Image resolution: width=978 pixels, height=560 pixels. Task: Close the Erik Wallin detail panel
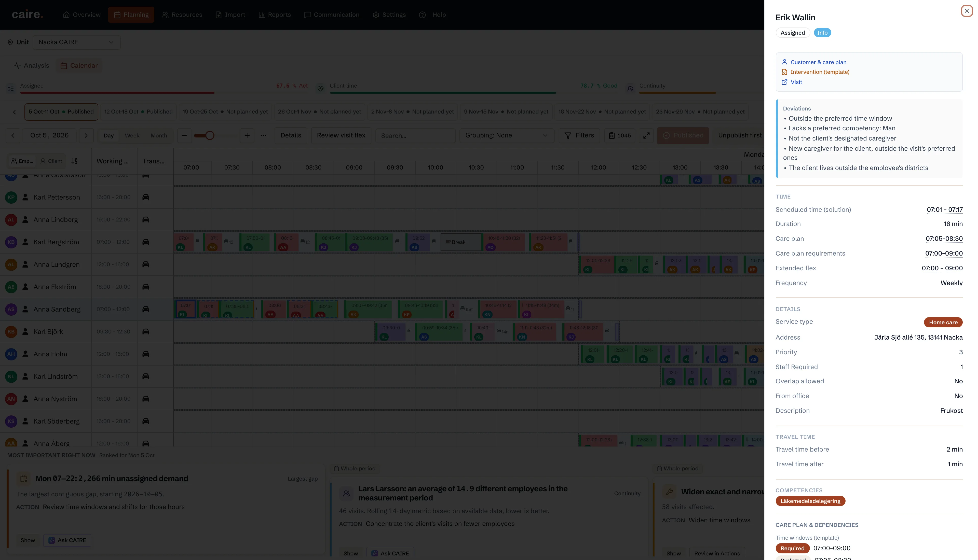point(967,11)
